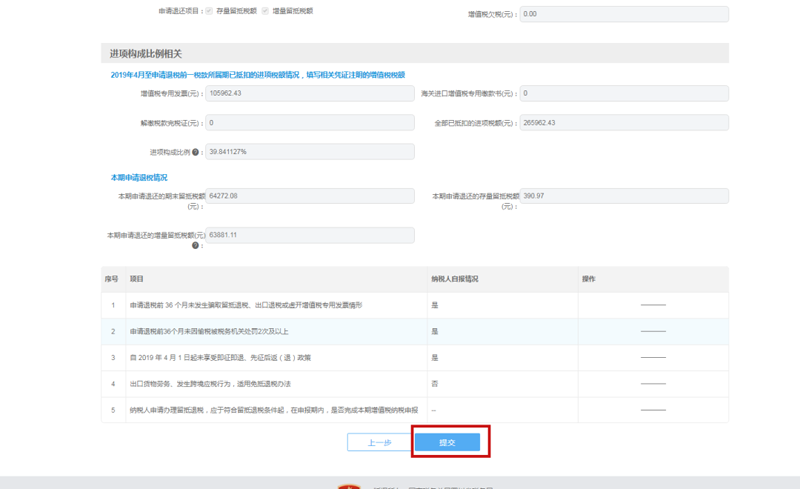This screenshot has height=489, width=800.
Task: Click the emblem icon in the footer
Action: pos(349,486)
